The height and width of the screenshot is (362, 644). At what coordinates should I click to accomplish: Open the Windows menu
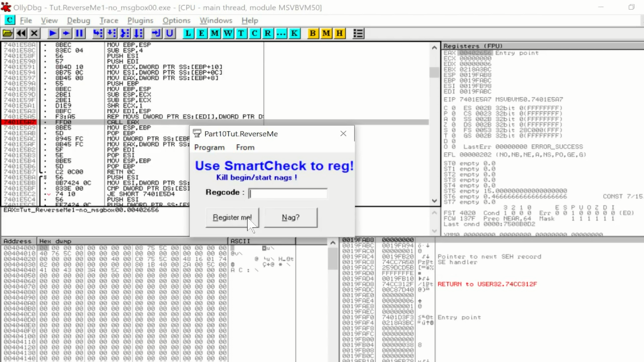coord(216,20)
